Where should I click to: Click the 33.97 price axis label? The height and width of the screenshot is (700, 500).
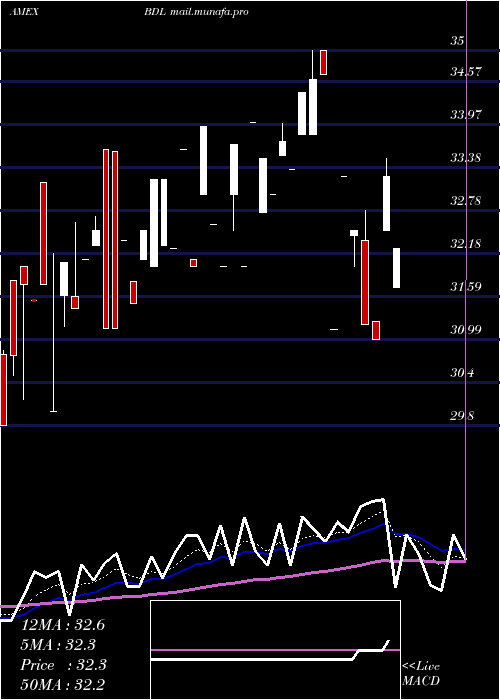466,115
